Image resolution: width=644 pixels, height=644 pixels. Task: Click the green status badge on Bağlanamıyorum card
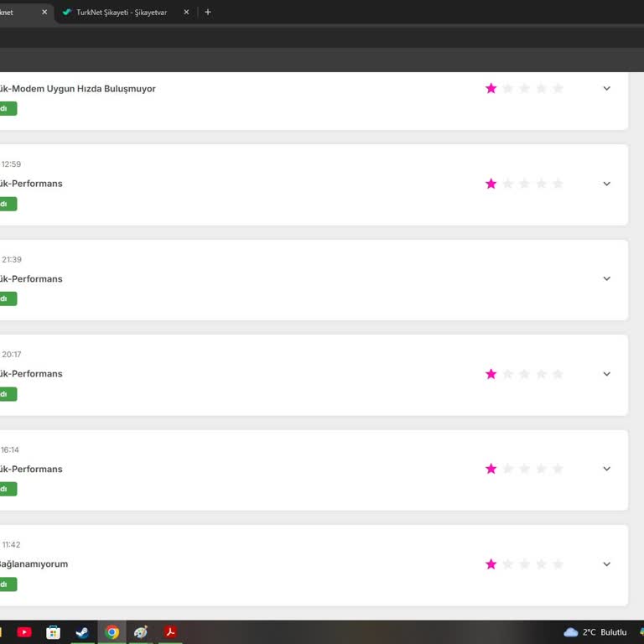pos(8,584)
